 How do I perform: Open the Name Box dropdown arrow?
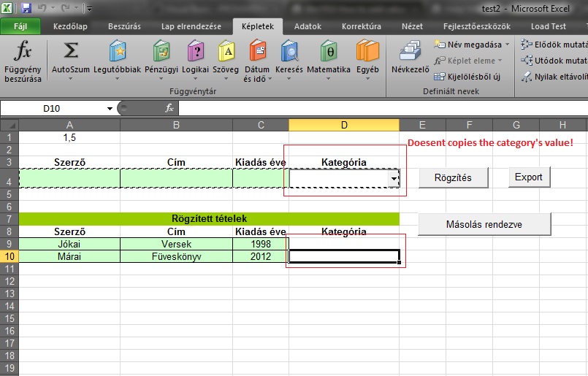tap(110, 109)
